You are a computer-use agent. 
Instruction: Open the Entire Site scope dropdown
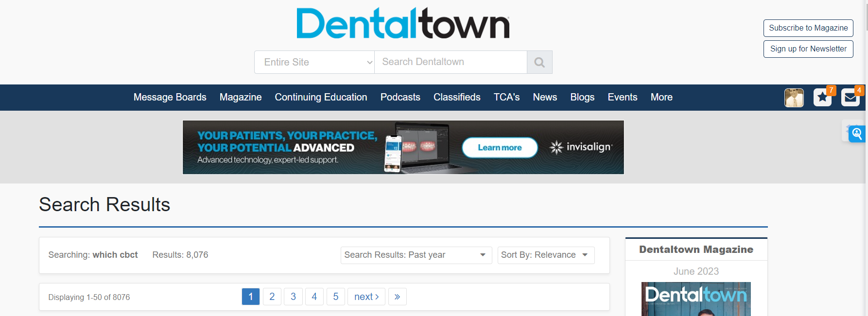click(314, 62)
